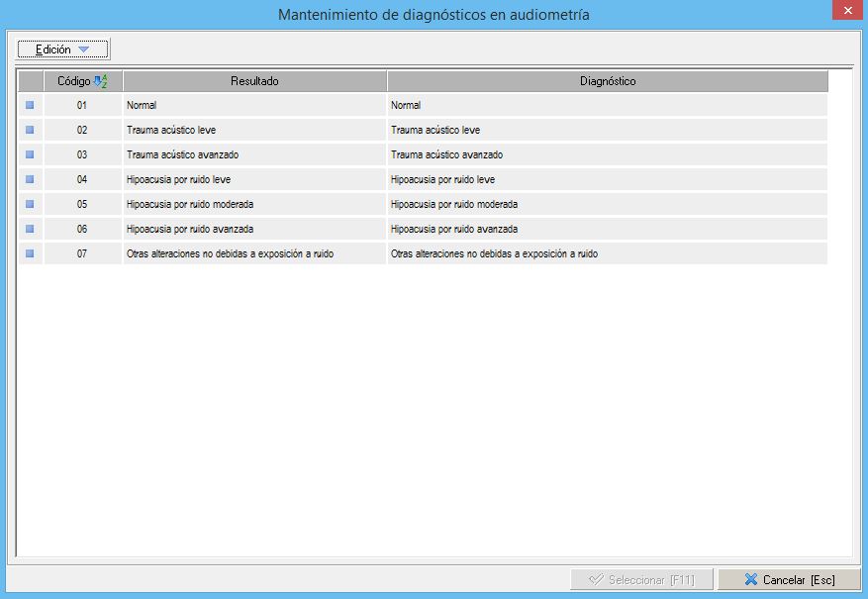Image resolution: width=868 pixels, height=599 pixels.
Task: Click the blue row marker for code 02
Action: (30, 130)
